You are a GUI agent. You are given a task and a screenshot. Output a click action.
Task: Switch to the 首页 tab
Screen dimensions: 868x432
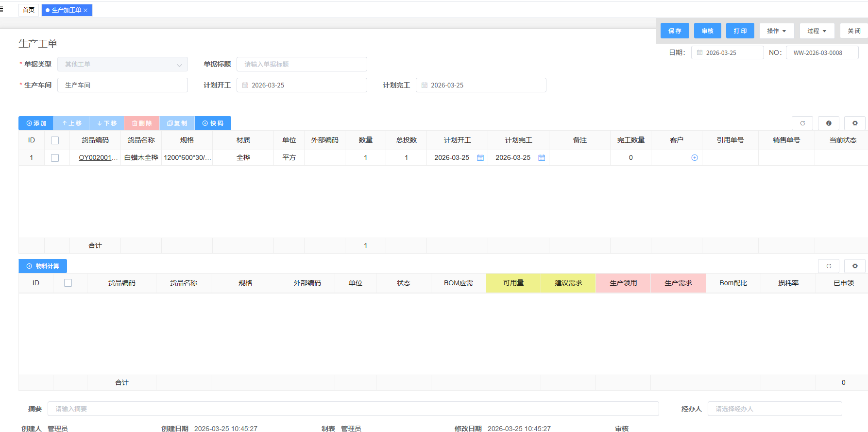(29, 10)
